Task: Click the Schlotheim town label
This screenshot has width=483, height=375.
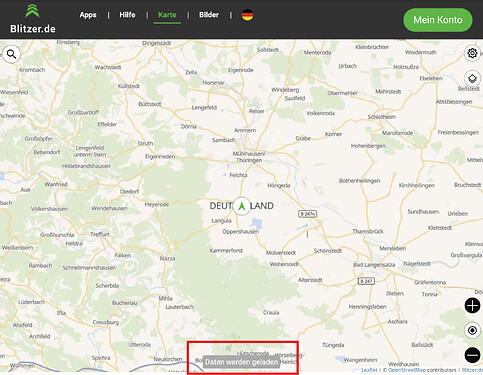Action: [x=382, y=117]
